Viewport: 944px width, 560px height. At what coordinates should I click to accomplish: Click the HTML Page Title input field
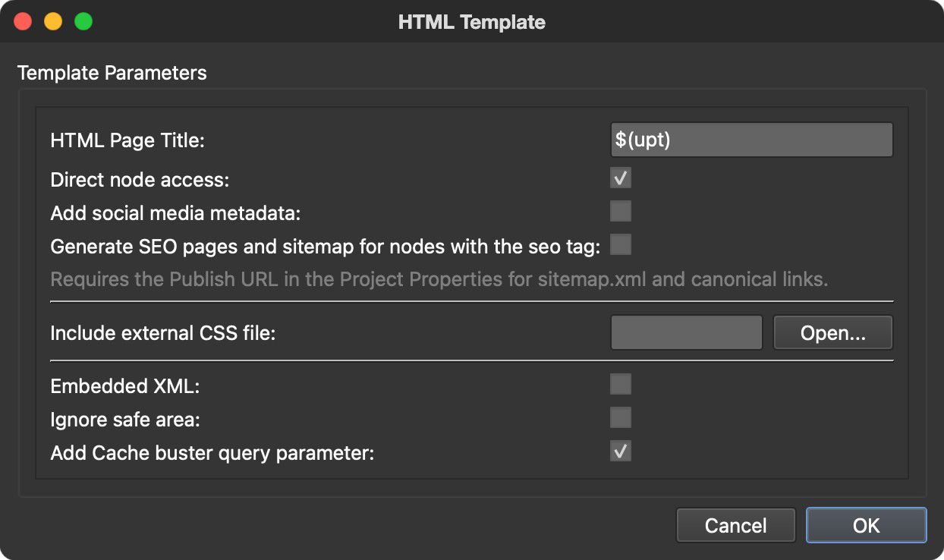tap(752, 140)
